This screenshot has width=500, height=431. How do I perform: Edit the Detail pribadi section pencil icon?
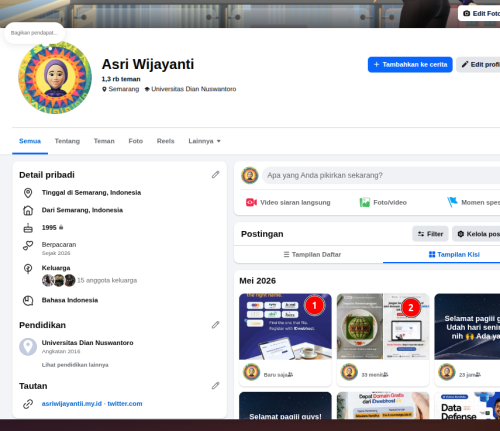[215, 175]
